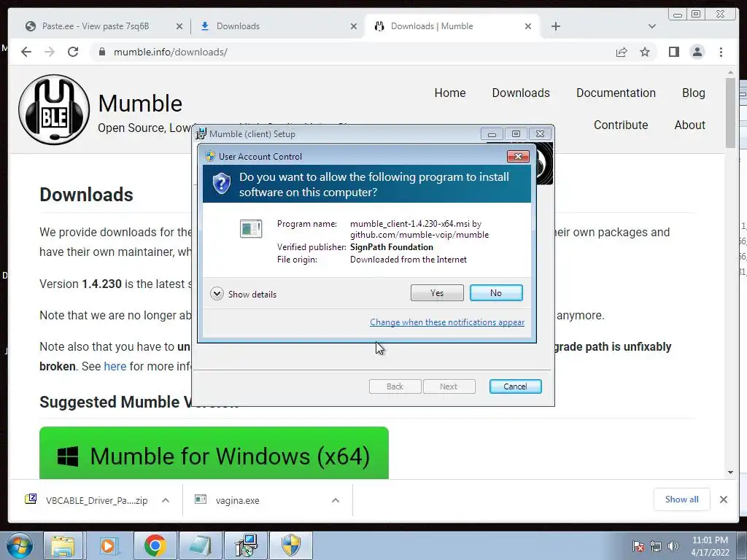This screenshot has width=747, height=560.
Task: Toggle Chrome side panel
Action: (x=673, y=52)
